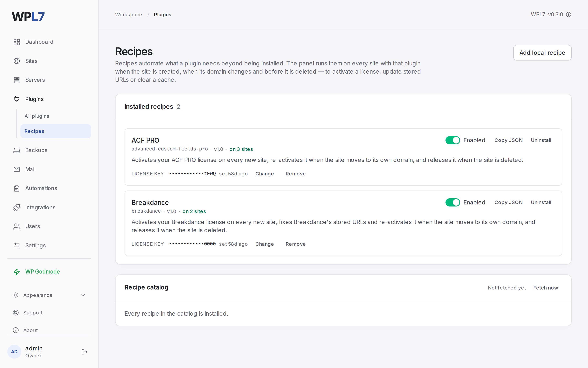Click the Breakdance recipe title

click(150, 202)
